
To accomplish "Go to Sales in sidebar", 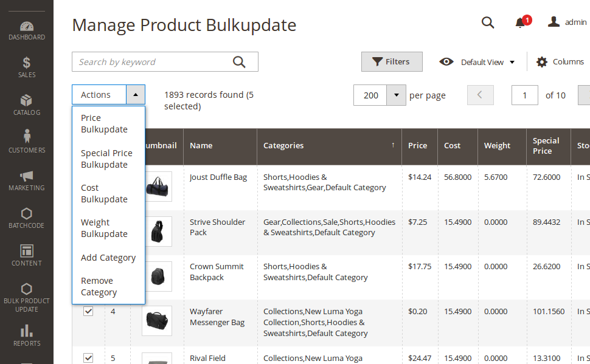I will click(x=26, y=67).
